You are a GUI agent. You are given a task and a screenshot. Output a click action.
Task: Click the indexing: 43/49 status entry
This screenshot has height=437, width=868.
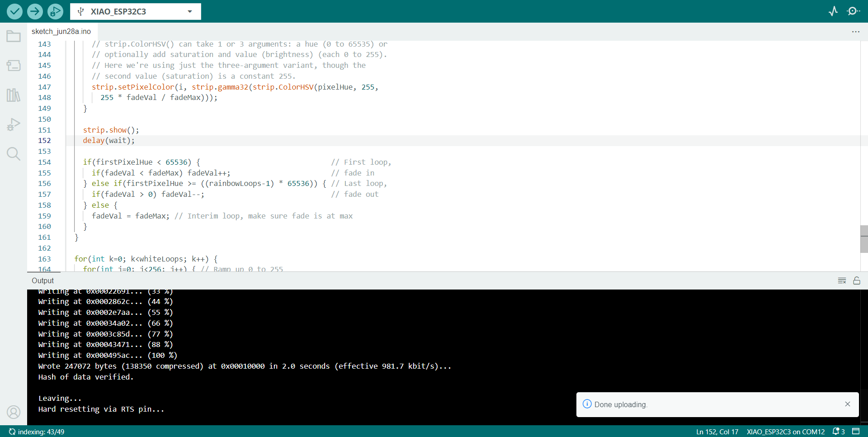click(x=37, y=432)
